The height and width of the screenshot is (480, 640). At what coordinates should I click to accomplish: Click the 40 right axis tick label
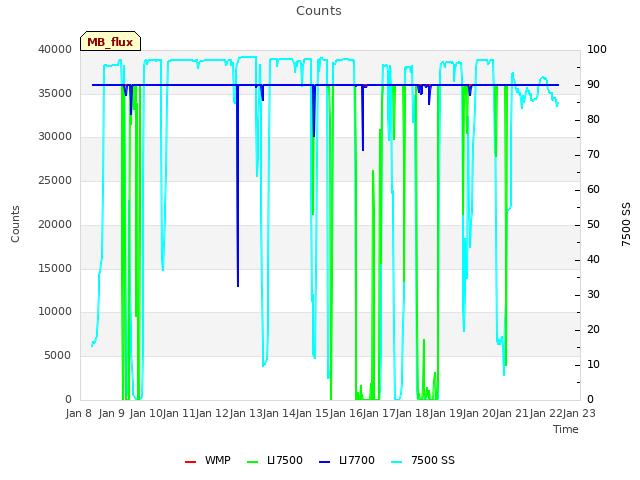point(593,260)
